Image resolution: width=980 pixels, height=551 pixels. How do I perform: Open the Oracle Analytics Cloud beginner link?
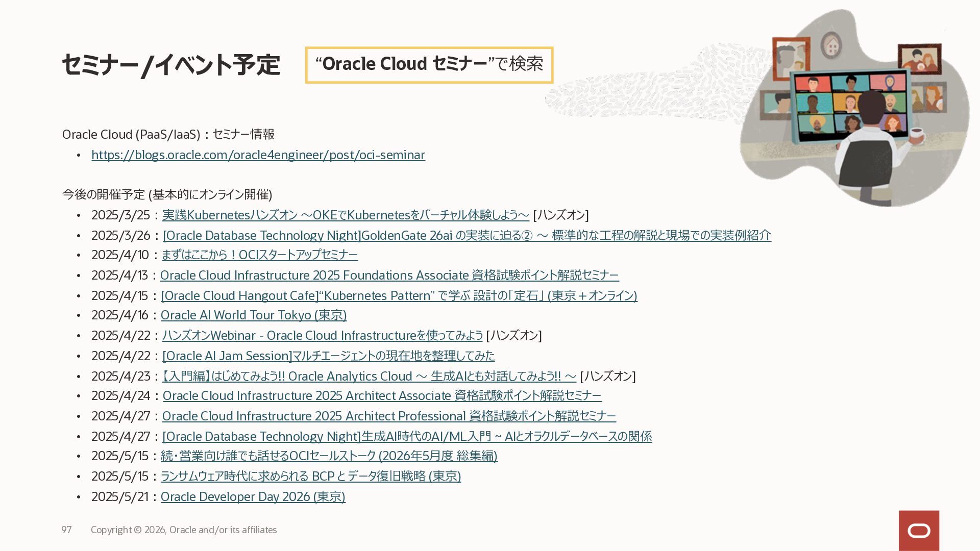[369, 377]
